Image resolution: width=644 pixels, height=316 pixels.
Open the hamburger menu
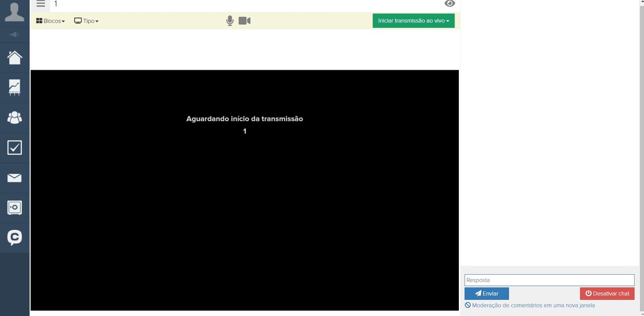41,4
